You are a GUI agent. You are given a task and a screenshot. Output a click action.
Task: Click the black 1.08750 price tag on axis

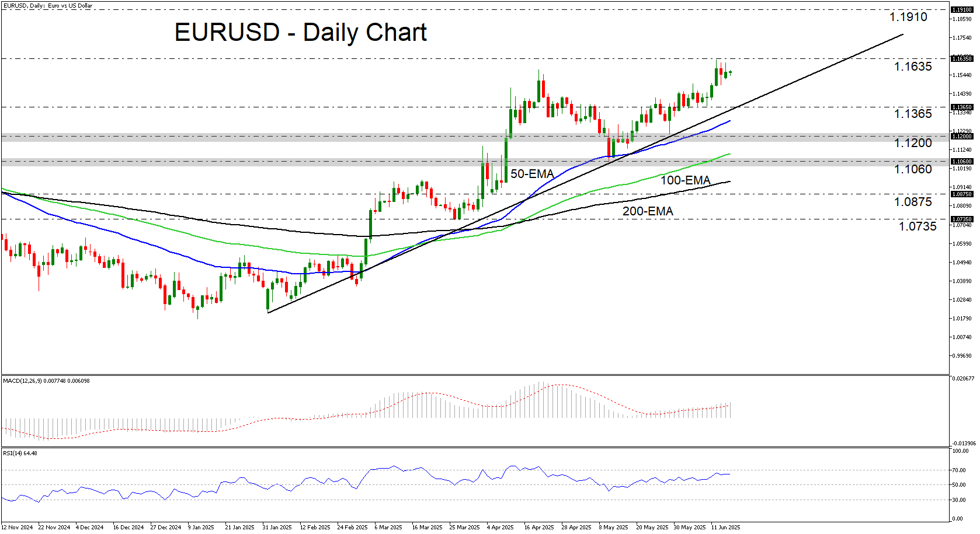962,194
